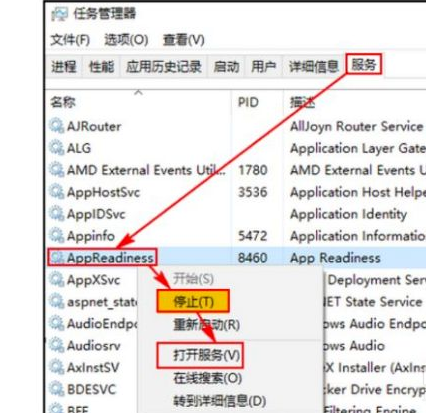Click the gear icon beside AudioEndpointBuilder
The height and width of the screenshot is (413, 426).
click(57, 323)
